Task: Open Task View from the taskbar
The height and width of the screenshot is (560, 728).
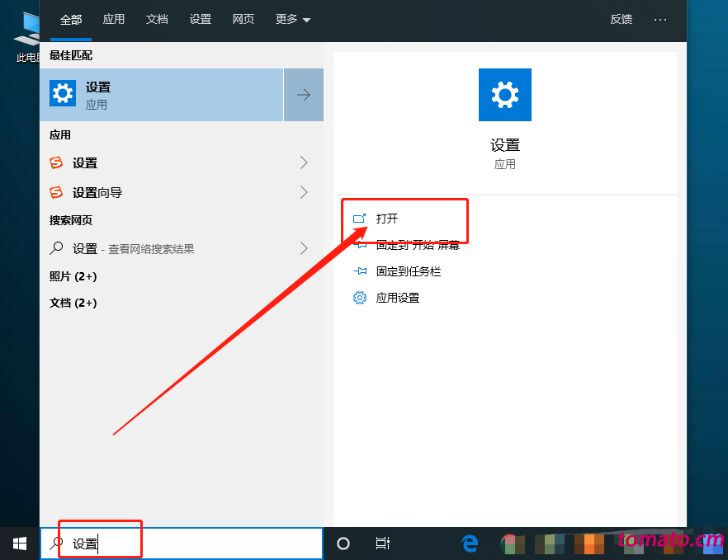Action: [x=383, y=544]
